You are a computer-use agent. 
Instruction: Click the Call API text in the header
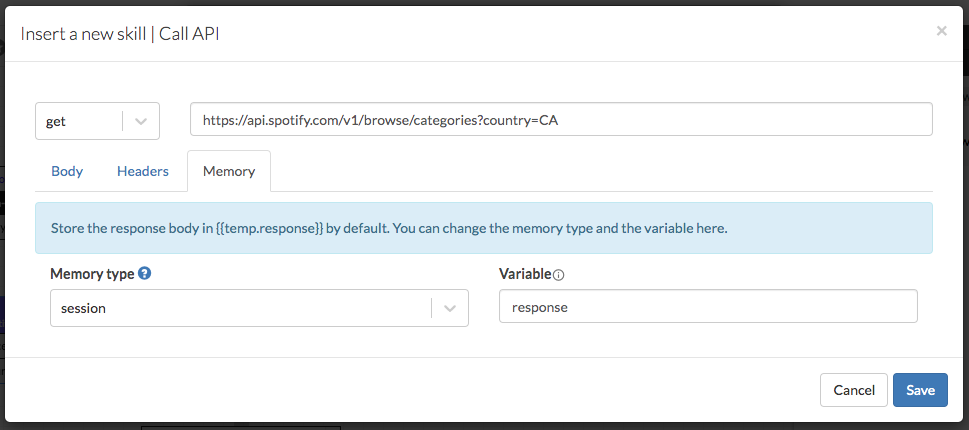[x=189, y=33]
